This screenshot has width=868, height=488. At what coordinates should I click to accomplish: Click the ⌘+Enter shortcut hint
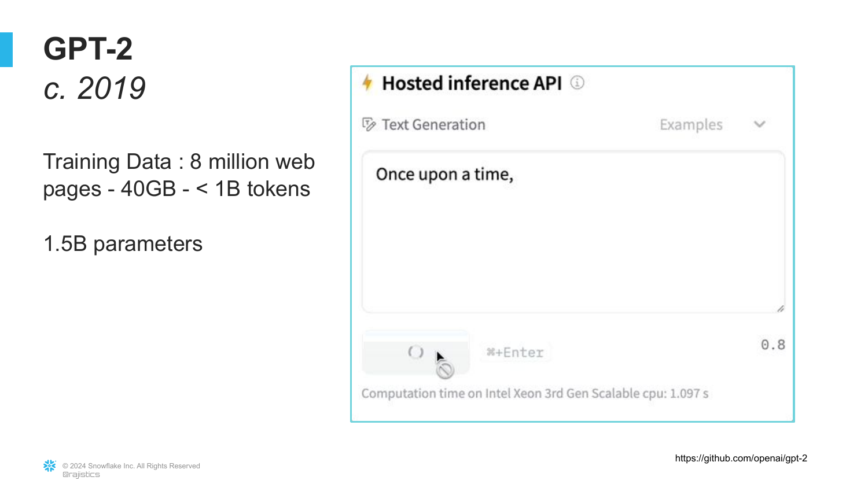click(515, 352)
